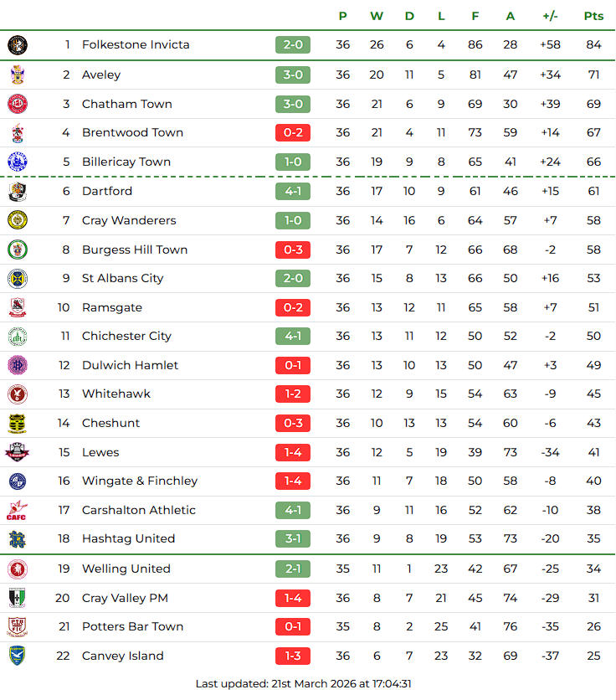The image size is (616, 700).
Task: Click Brentwood Town's red 0-2 result badge
Action: click(x=292, y=132)
